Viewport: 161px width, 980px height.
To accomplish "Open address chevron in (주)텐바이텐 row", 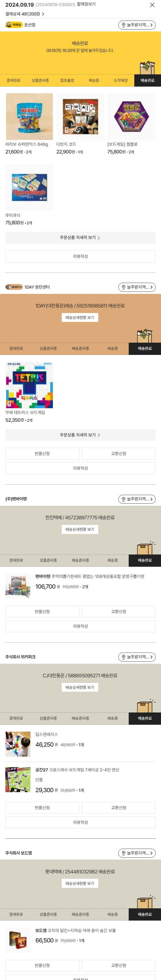I will click(151, 499).
